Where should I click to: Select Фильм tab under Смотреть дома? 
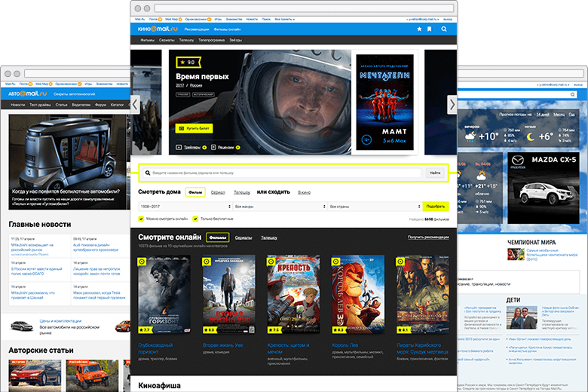click(x=195, y=192)
